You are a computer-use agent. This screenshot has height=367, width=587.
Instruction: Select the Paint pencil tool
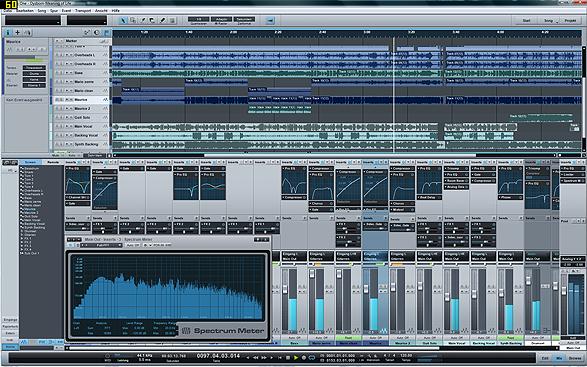click(x=162, y=20)
